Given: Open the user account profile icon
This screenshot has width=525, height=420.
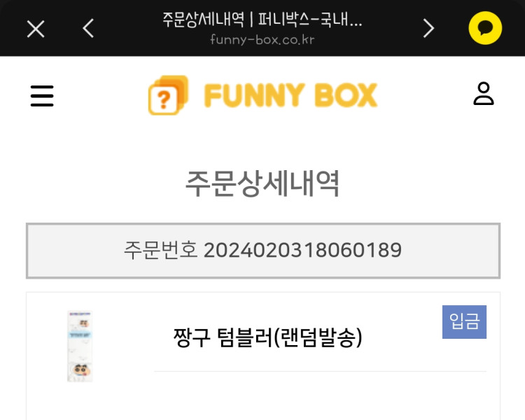Looking at the screenshot, I should pyautogui.click(x=484, y=94).
